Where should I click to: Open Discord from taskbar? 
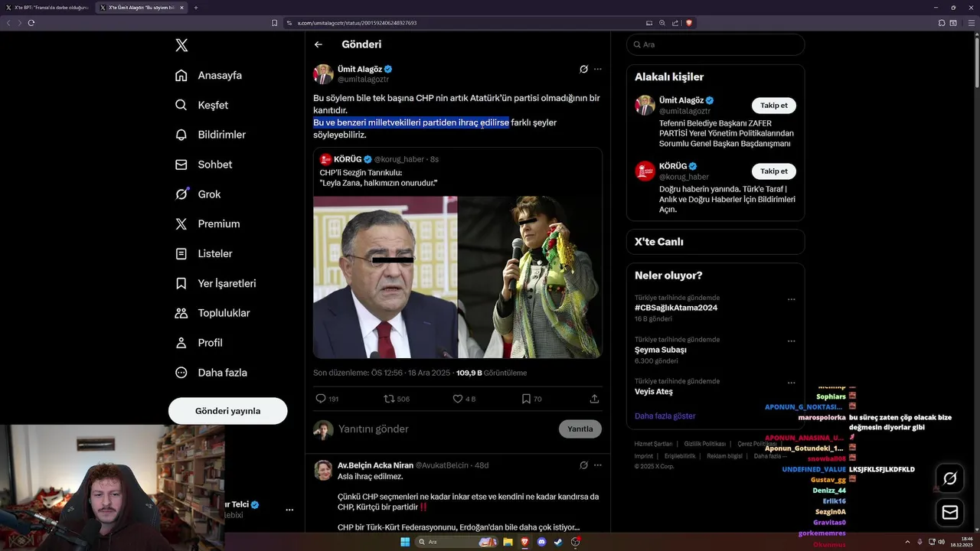click(541, 542)
